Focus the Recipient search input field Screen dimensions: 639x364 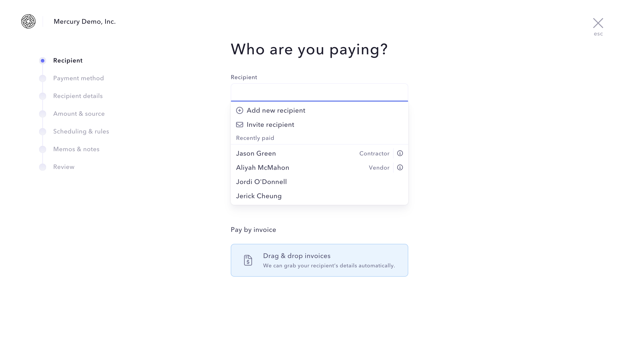(x=319, y=92)
